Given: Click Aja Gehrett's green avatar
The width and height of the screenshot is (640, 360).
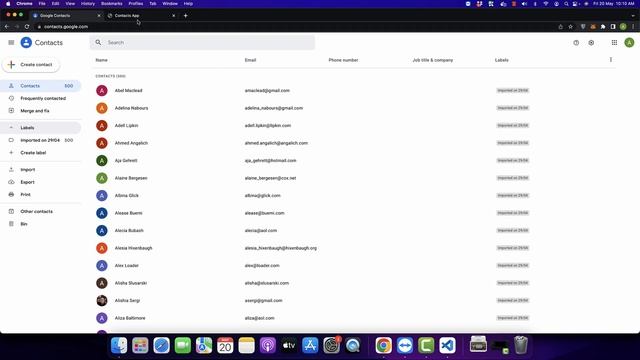Looking at the screenshot, I should tap(102, 160).
